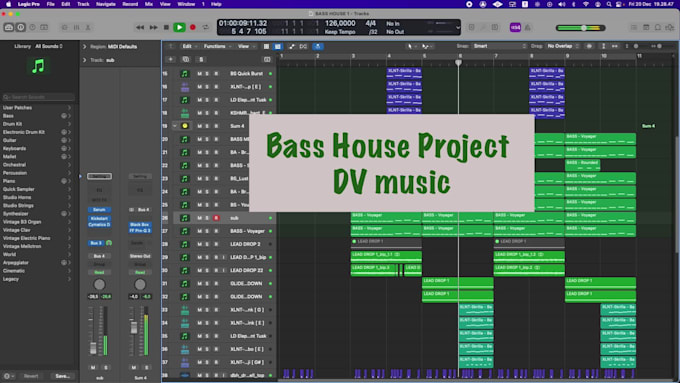
Task: Open Logic Pro application menu
Action: [x=29, y=4]
